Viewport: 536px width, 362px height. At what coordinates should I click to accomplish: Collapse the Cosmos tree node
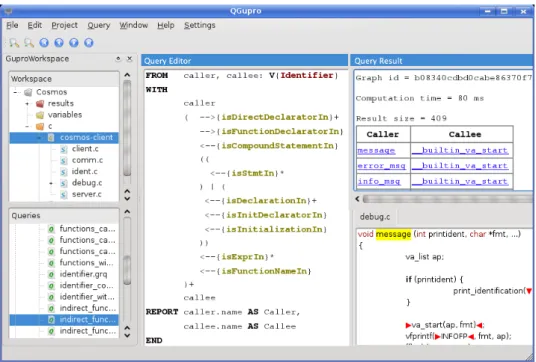point(15,92)
